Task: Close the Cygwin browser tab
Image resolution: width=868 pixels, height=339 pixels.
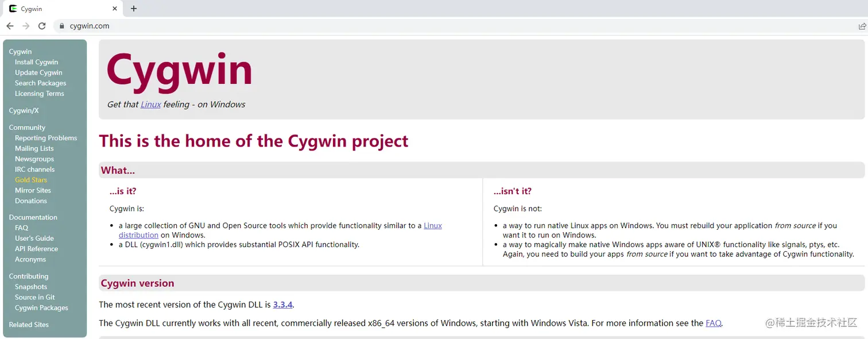Action: (115, 9)
